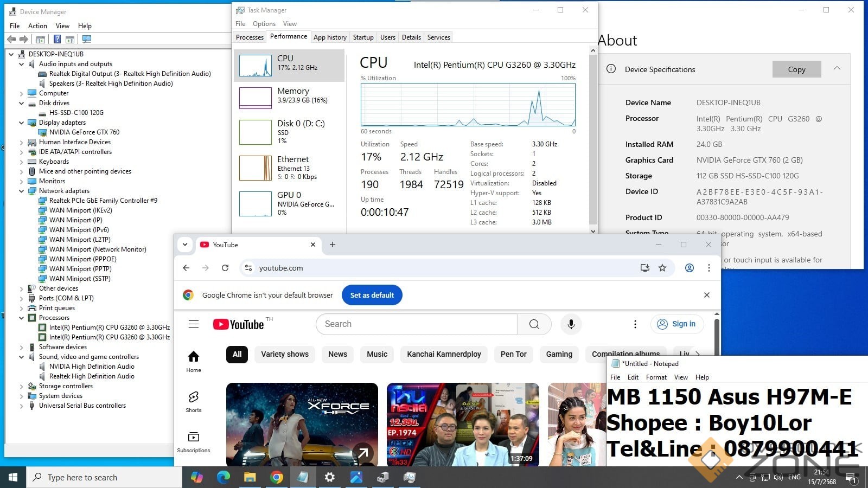The height and width of the screenshot is (488, 868).
Task: Collapse the Network adapters tree node
Action: [22, 191]
